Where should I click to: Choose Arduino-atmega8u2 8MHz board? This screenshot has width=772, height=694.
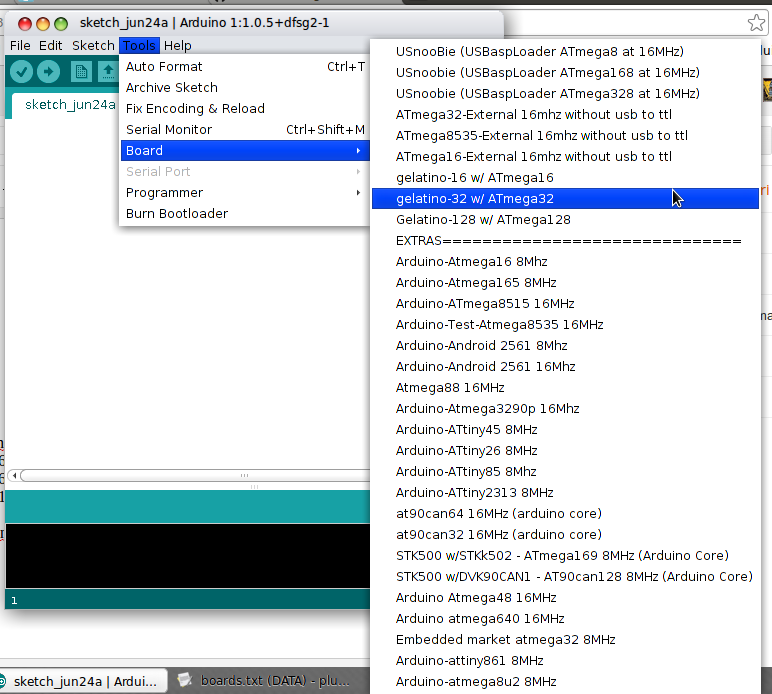click(565, 682)
